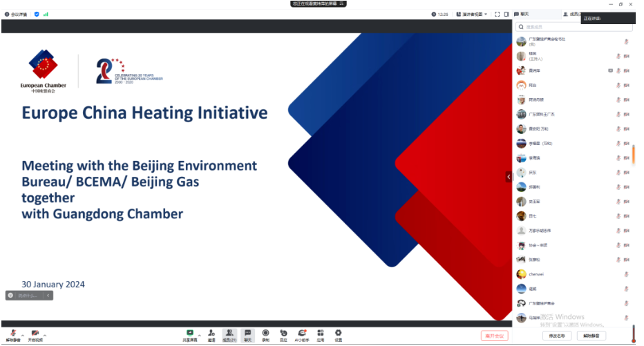Toggle the Members (21) panel from the toolbar
Screen dimensions: 644x346
[229, 336]
